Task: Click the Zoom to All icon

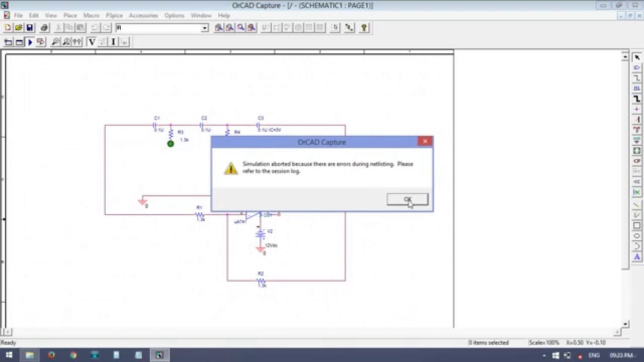Action: 252,28
